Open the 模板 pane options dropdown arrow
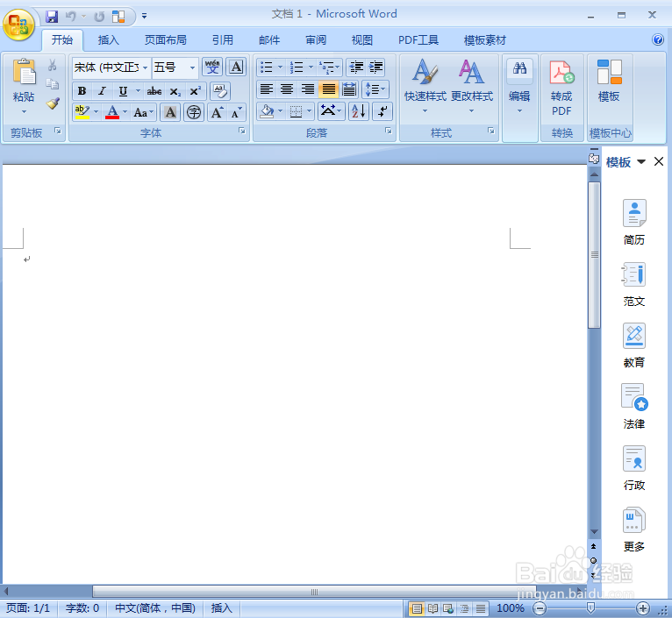 click(641, 162)
